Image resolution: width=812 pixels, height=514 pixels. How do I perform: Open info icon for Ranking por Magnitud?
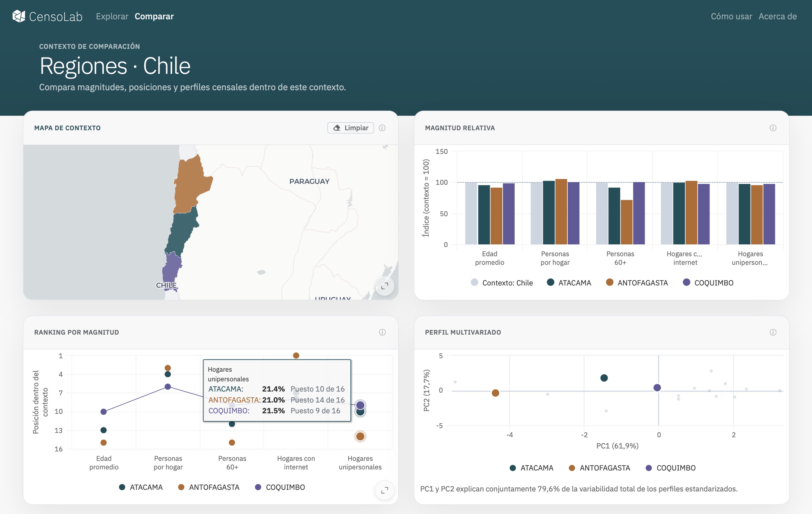pyautogui.click(x=382, y=332)
